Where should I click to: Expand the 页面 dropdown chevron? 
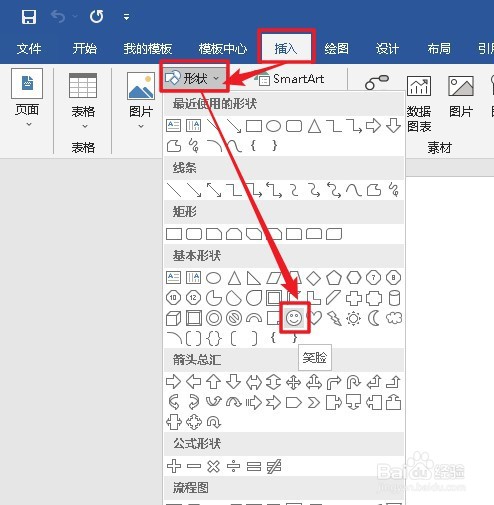pyautogui.click(x=29, y=124)
